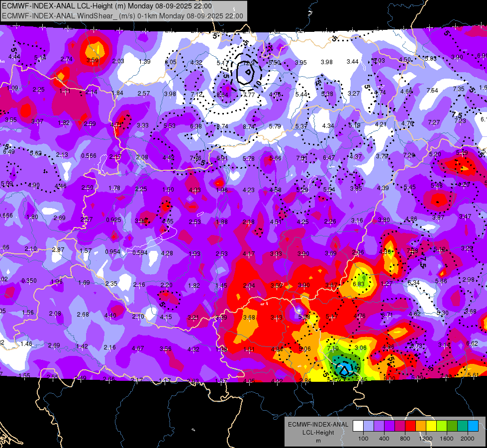
Task: Click the wind shear value 4.67
Action: tap(138, 348)
